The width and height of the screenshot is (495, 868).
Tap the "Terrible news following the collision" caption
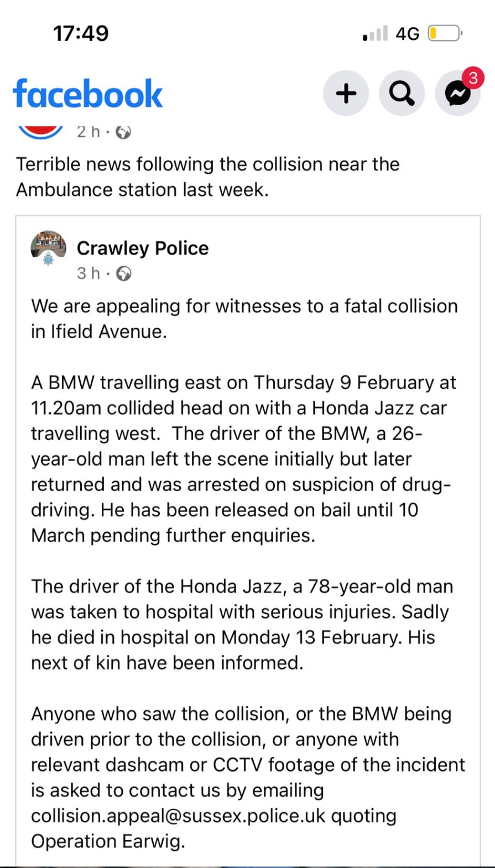tap(207, 177)
